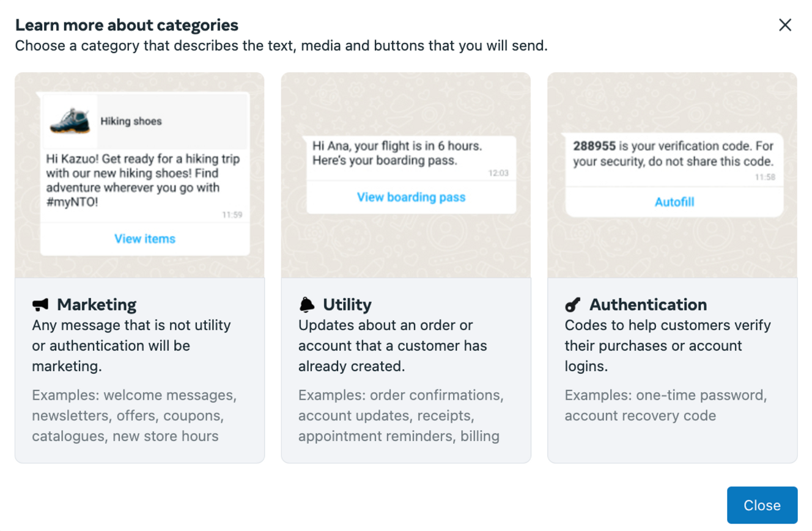Close the dialog using the X icon
Viewport: 812px width, 531px height.
pos(784,25)
